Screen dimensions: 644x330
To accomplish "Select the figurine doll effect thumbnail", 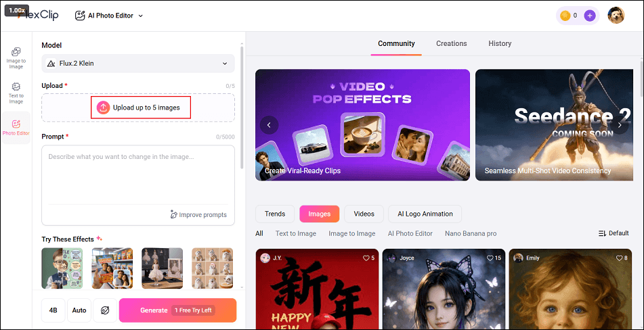I will [x=163, y=268].
